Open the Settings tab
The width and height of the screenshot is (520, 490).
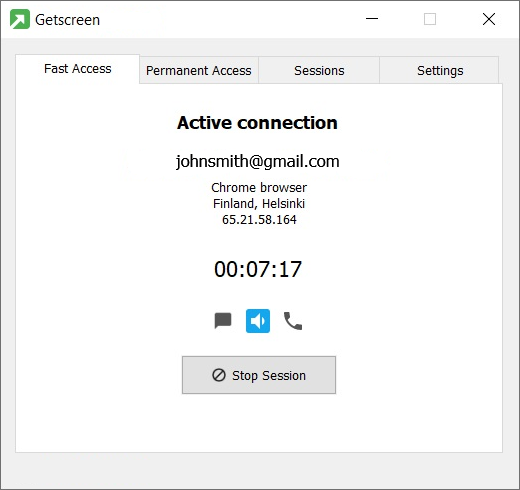pyautogui.click(x=439, y=70)
